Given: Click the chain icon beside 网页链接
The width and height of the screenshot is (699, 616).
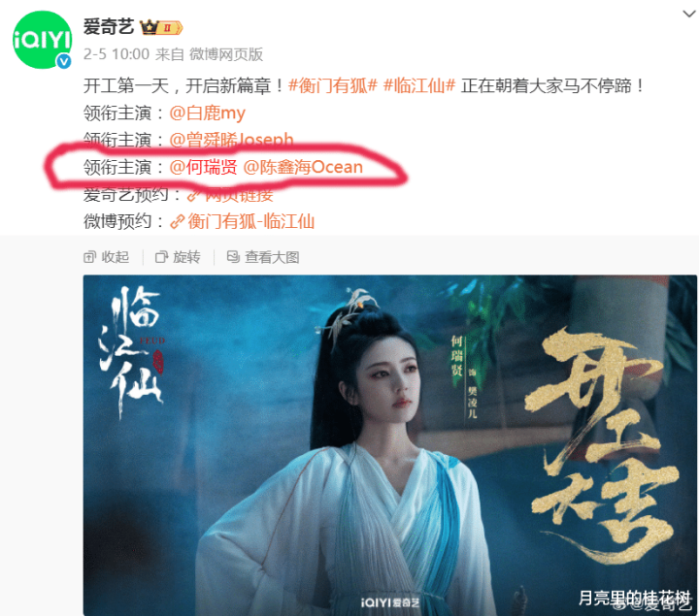Looking at the screenshot, I should point(193,195).
